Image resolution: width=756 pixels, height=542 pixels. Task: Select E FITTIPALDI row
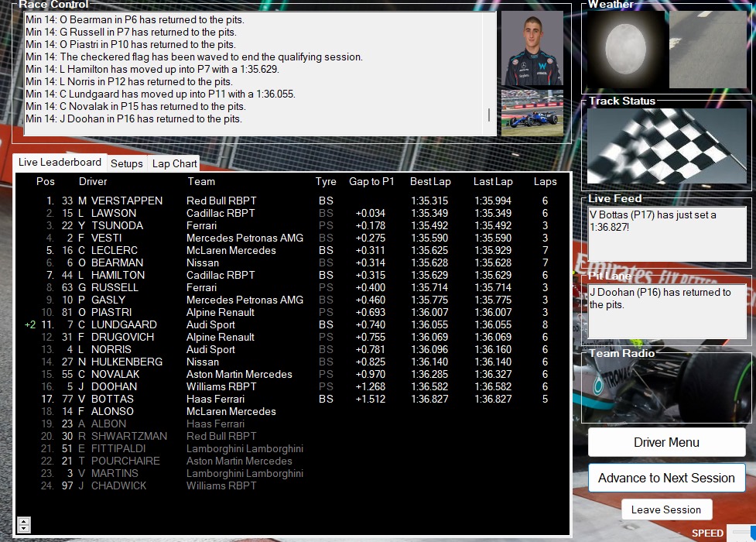pos(292,448)
